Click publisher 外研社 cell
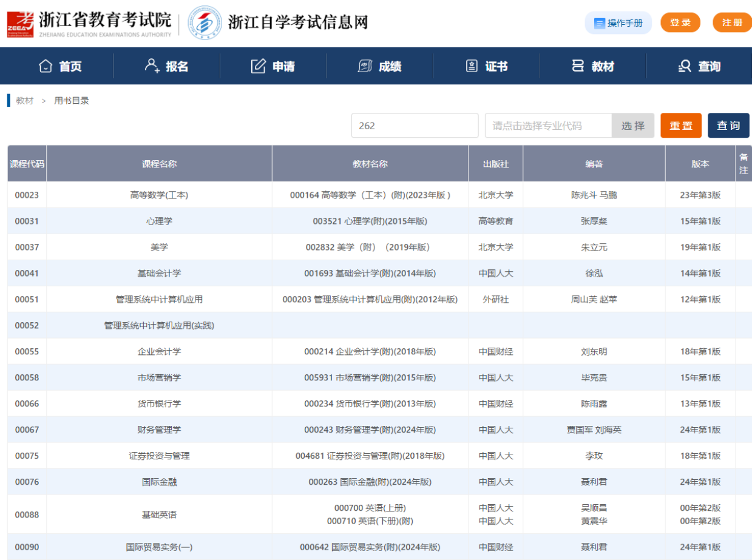The height and width of the screenshot is (560, 752). (496, 299)
